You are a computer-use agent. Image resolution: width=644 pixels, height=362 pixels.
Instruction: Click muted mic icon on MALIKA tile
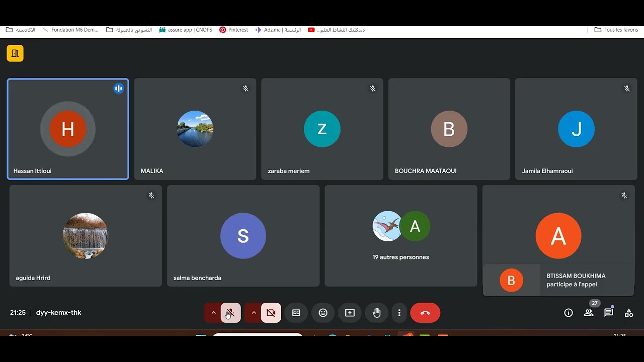pos(246,88)
